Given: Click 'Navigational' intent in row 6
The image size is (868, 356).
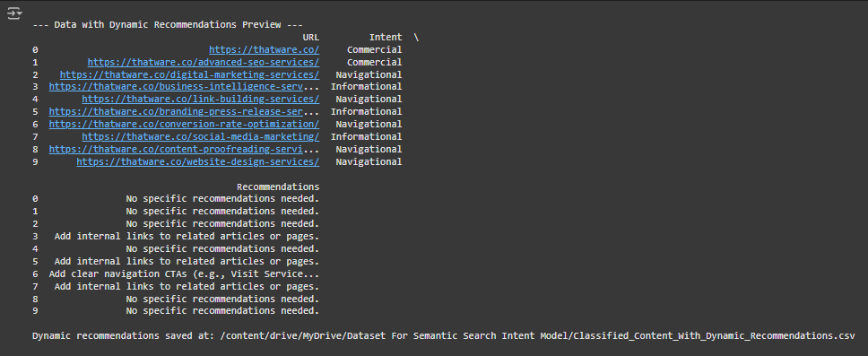Looking at the screenshot, I should click(369, 125).
